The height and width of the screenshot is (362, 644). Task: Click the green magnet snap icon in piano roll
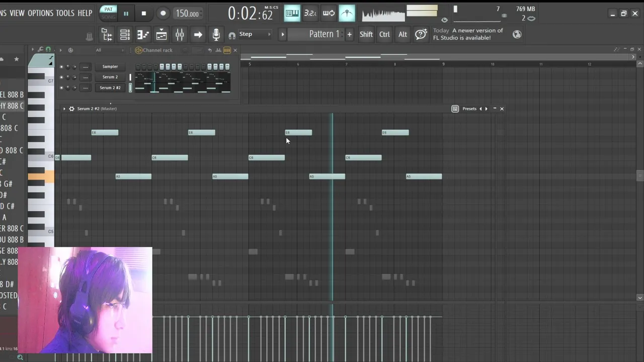point(48,49)
